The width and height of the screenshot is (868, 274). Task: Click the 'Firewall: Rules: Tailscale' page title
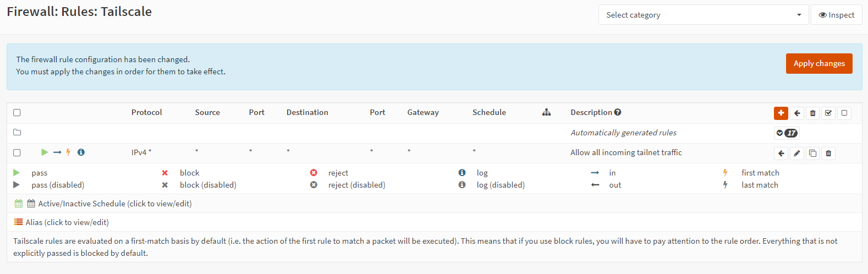(x=79, y=12)
